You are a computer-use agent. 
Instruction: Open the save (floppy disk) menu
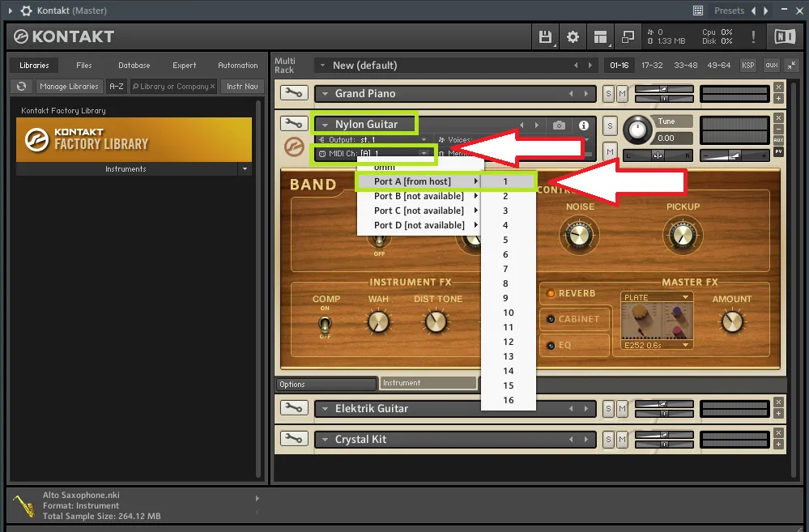pos(545,36)
